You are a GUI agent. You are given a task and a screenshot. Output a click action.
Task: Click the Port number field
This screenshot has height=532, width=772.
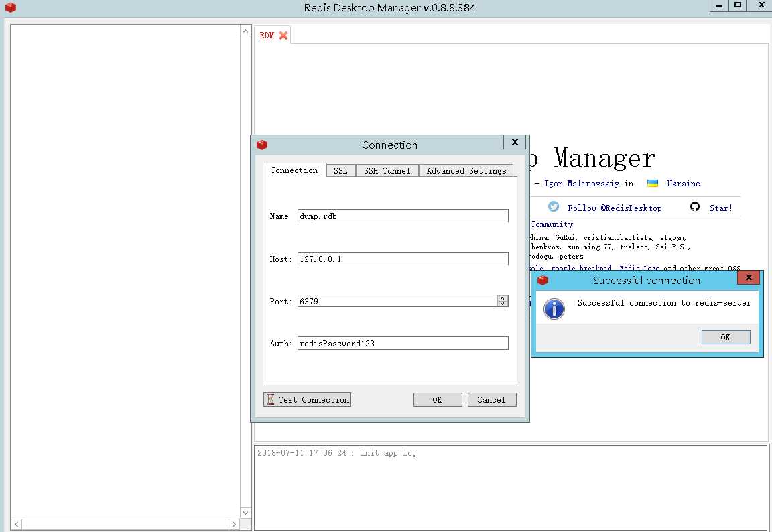point(397,302)
